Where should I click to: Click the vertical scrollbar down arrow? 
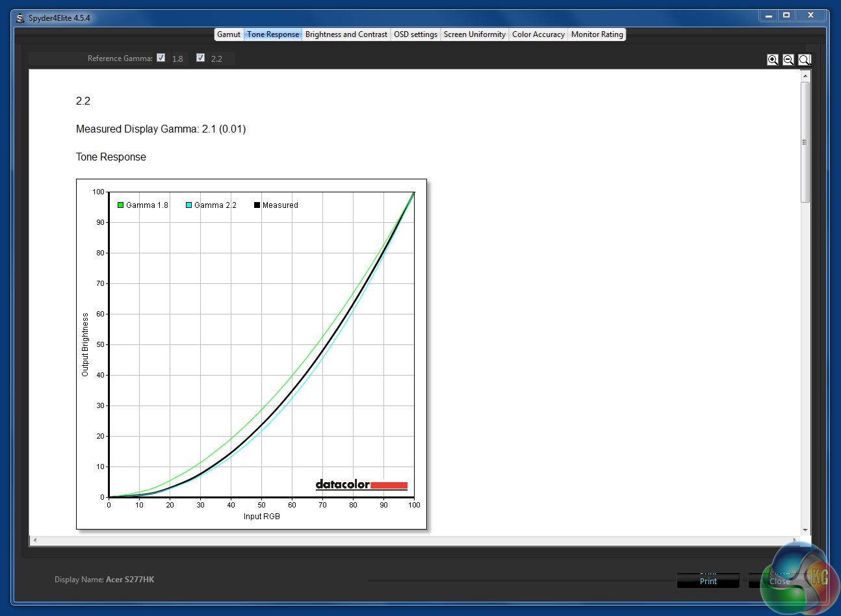pos(805,530)
